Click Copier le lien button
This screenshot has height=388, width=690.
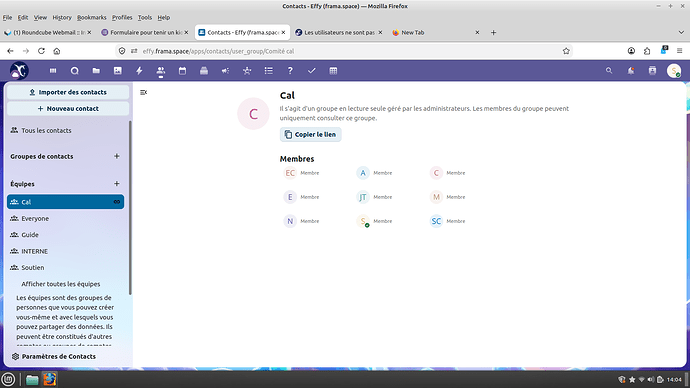310,135
